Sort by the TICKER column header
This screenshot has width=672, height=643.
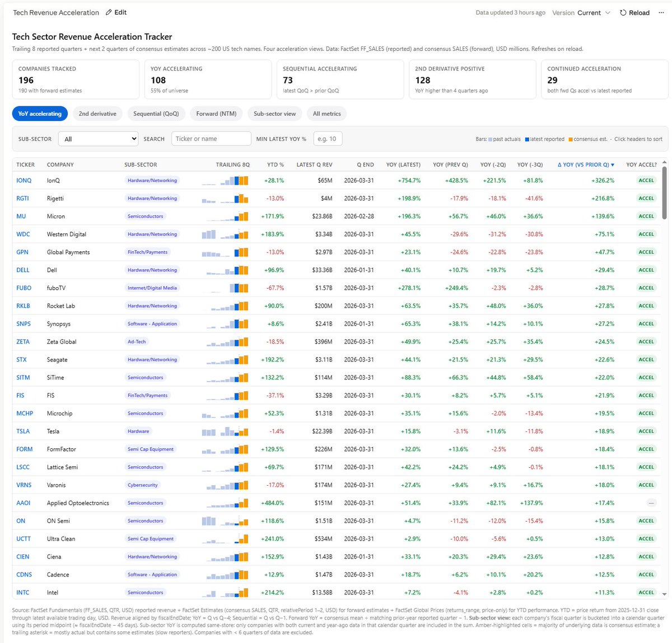tap(25, 165)
